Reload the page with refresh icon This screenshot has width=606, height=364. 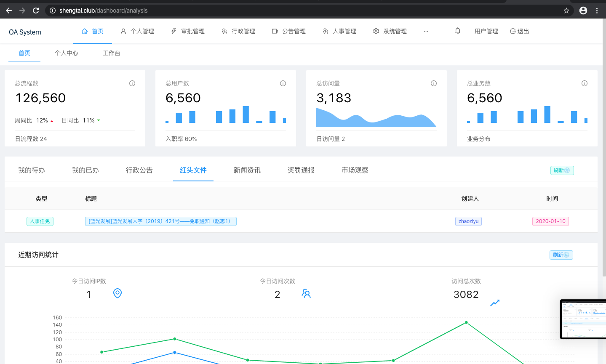(36, 11)
